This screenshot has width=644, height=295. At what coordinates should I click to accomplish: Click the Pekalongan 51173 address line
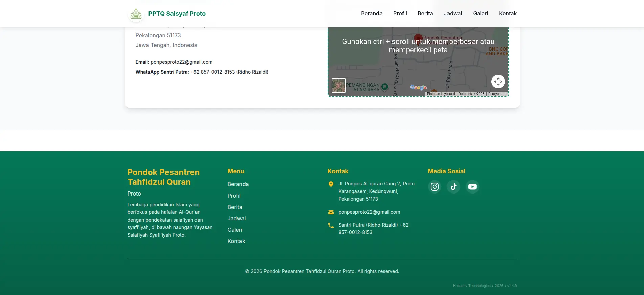(158, 36)
